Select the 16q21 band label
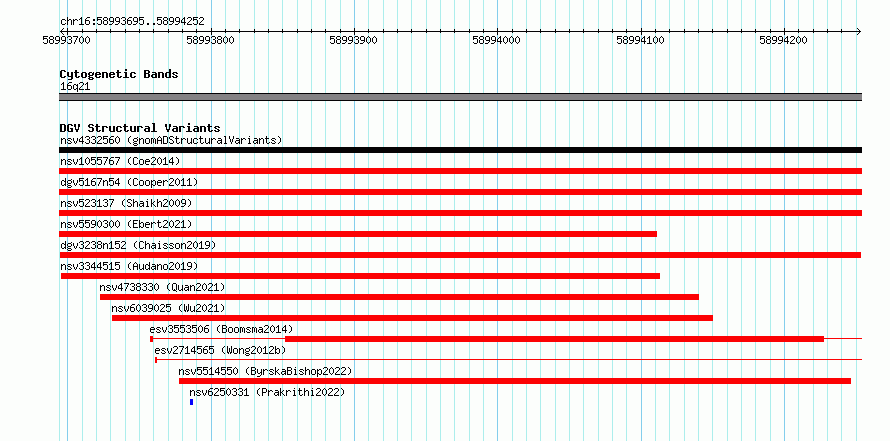 pos(75,87)
